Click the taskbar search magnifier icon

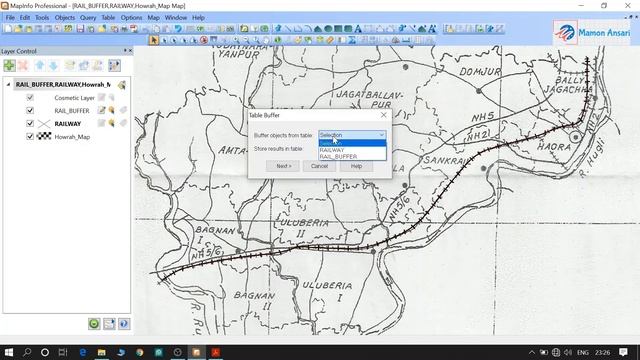click(x=27, y=352)
